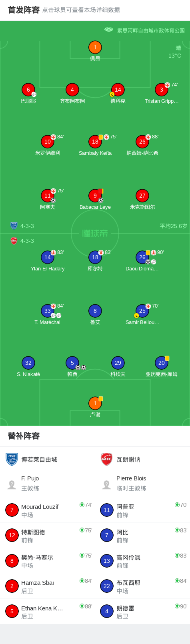Open substitute Mourad Louzif number 7
This screenshot has width=190, height=644.
pyautogui.click(x=48, y=510)
